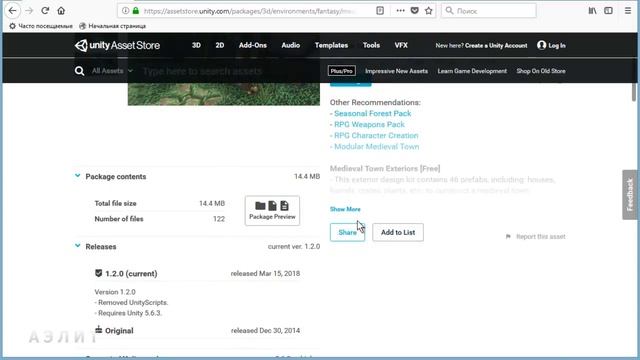This screenshot has height=360, width=640.
Task: Collapse the Package contents section chevron
Action: coord(78,176)
